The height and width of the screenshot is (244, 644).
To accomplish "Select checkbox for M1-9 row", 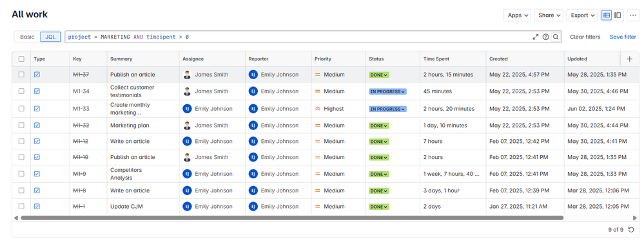I will [x=21, y=174].
